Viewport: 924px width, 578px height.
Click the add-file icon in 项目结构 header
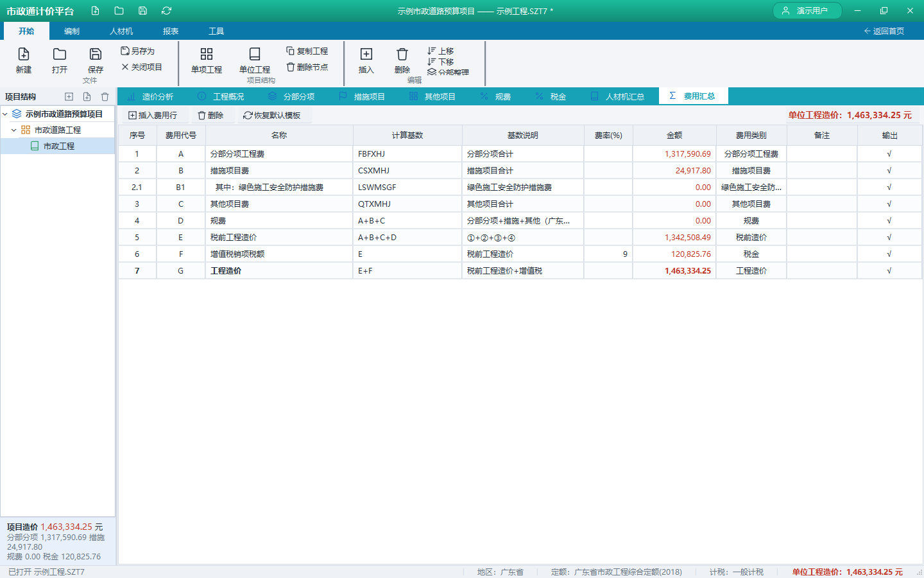[87, 97]
